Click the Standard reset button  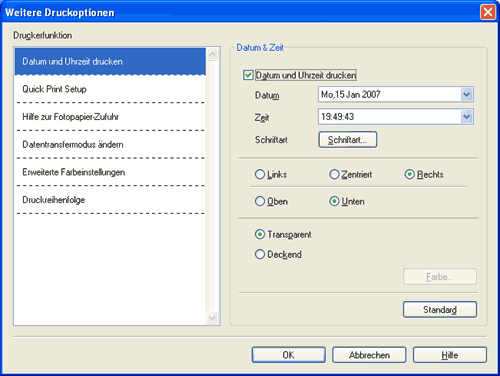pyautogui.click(x=440, y=310)
